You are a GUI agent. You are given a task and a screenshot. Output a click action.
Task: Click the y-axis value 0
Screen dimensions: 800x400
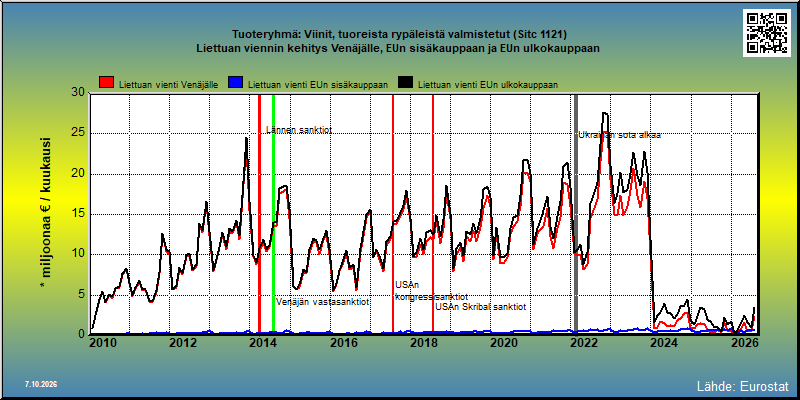[x=81, y=334]
